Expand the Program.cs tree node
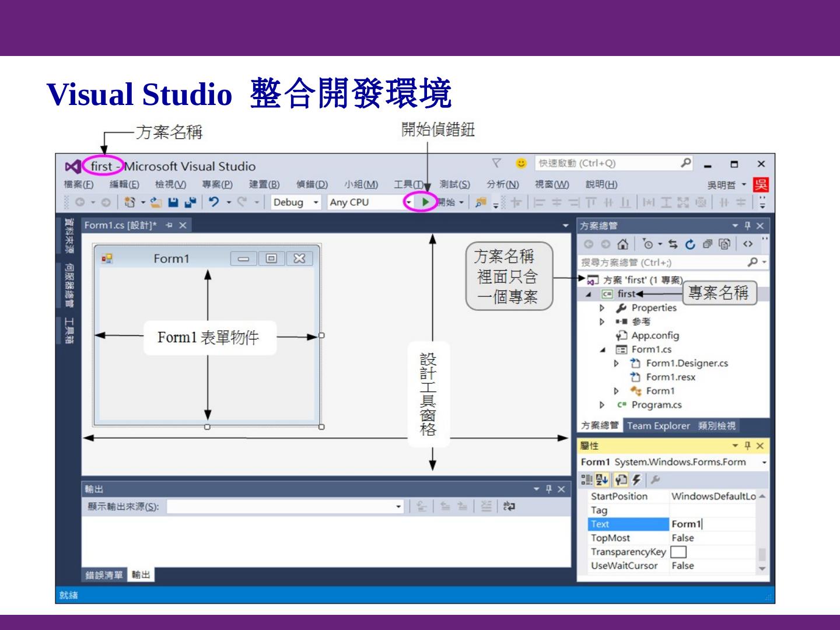The width and height of the screenshot is (840, 630). tap(602, 405)
